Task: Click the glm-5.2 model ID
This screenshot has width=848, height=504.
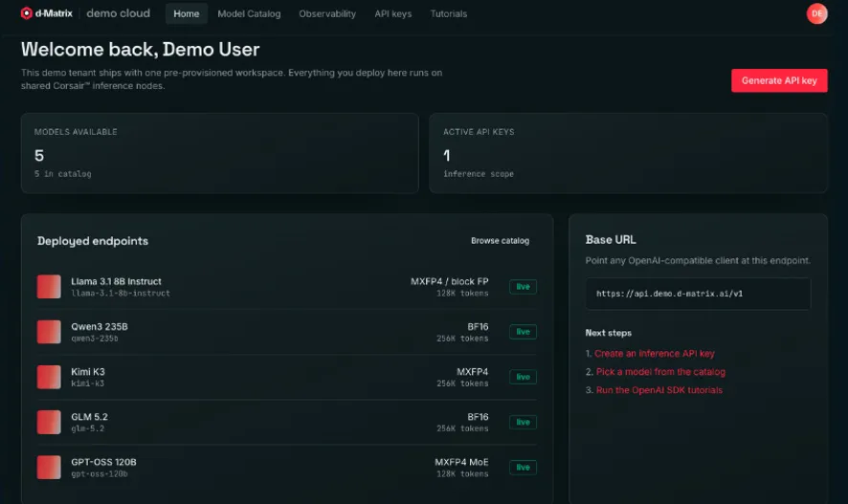Action: click(x=88, y=428)
